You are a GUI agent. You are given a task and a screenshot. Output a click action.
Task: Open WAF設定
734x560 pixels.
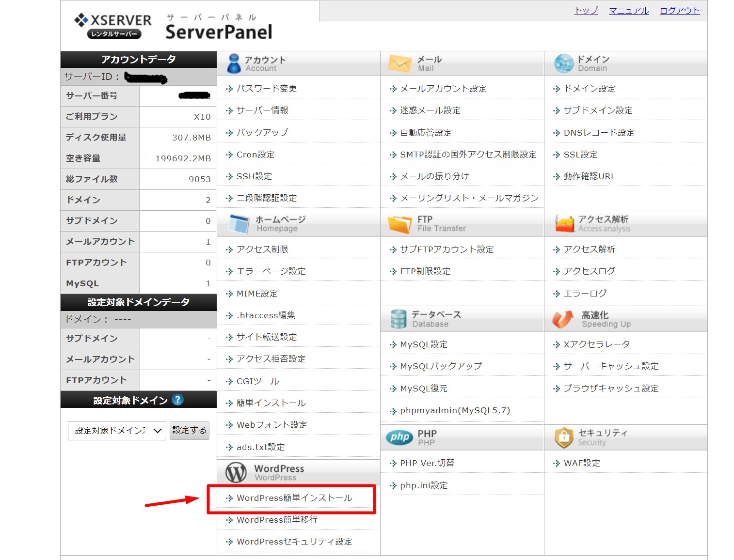tap(582, 463)
